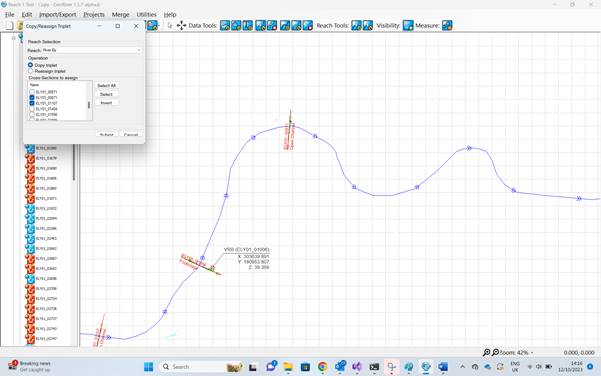This screenshot has width=601, height=376.
Task: Open the Projects menu
Action: pyautogui.click(x=94, y=15)
